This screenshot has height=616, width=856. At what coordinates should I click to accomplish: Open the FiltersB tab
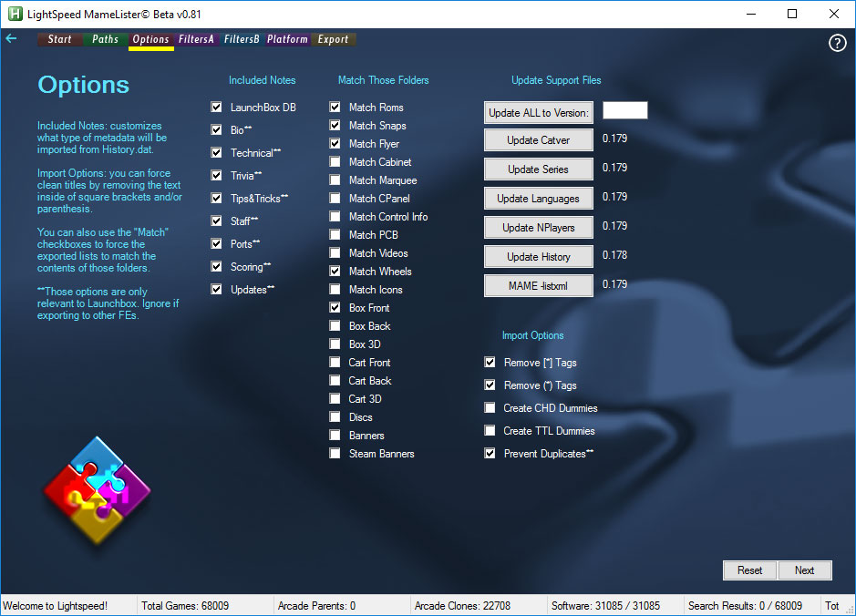[242, 39]
